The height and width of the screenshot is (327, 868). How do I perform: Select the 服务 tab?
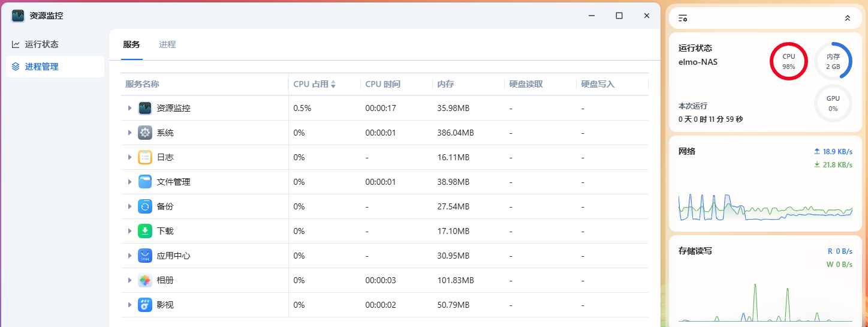pyautogui.click(x=131, y=44)
